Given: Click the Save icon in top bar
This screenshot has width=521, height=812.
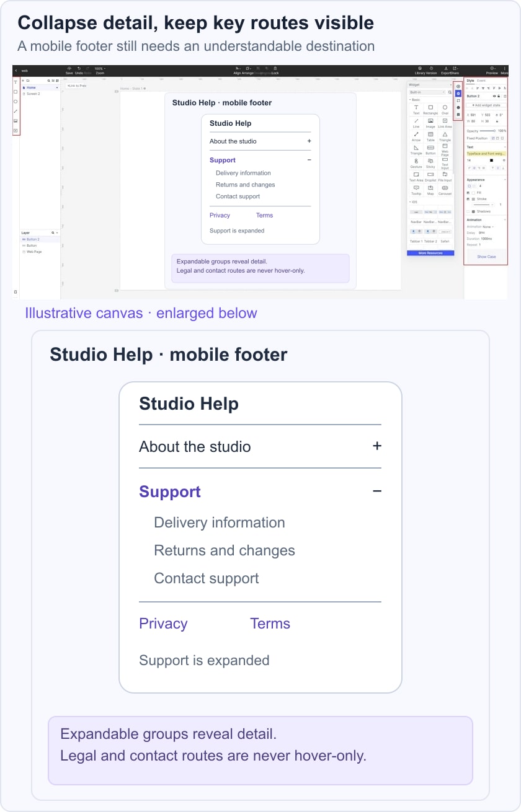Looking at the screenshot, I should (69, 68).
